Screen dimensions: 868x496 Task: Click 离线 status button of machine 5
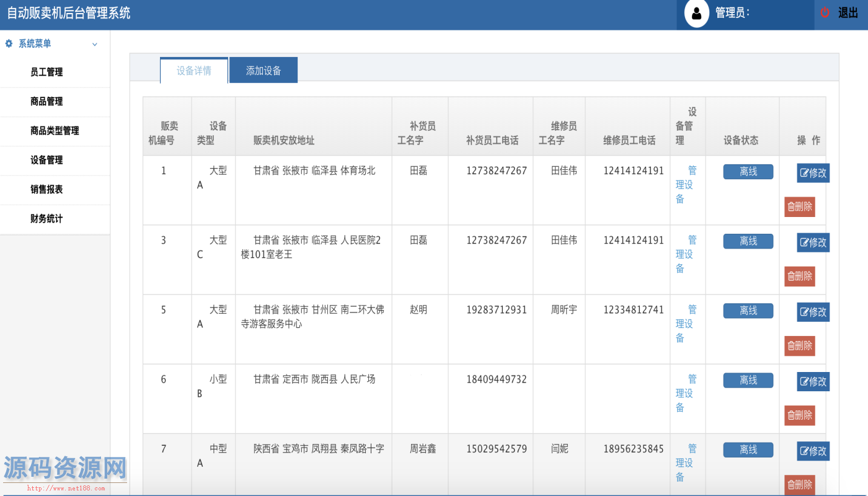[x=748, y=311]
